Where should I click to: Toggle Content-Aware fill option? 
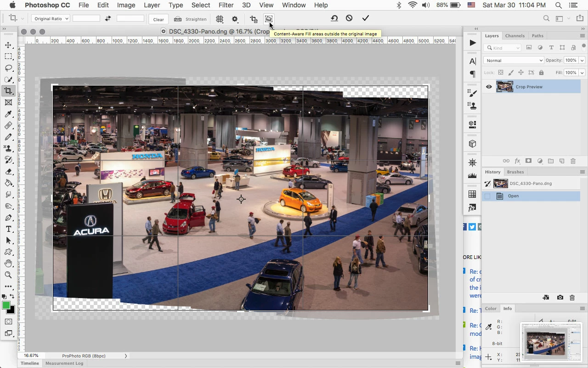pyautogui.click(x=269, y=19)
